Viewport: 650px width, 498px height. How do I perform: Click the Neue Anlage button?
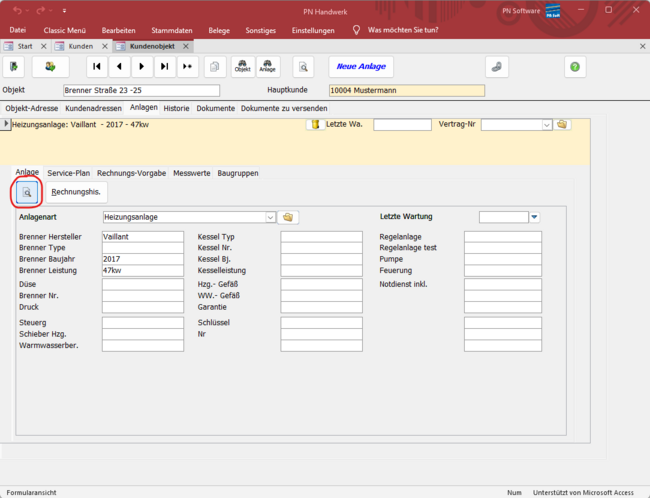[361, 67]
